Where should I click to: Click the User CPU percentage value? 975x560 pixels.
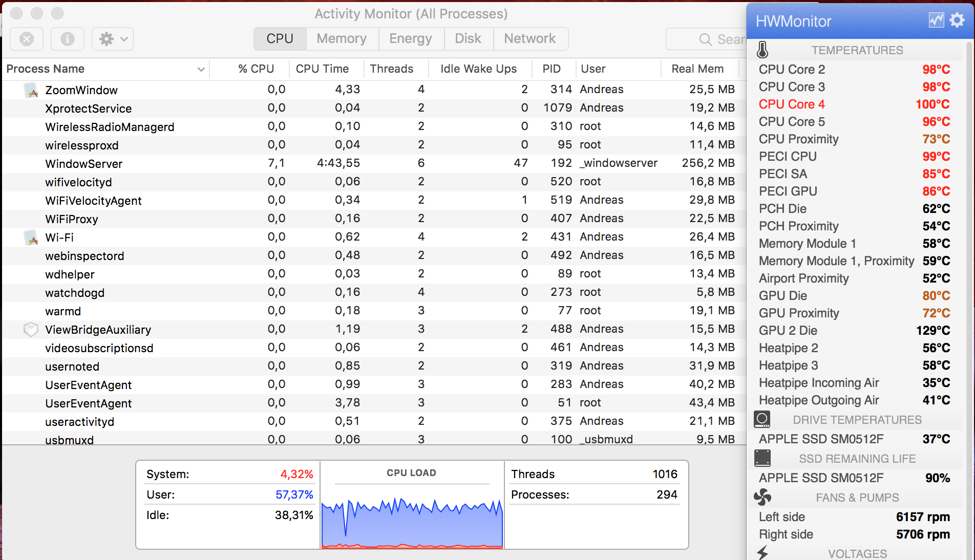click(x=294, y=495)
